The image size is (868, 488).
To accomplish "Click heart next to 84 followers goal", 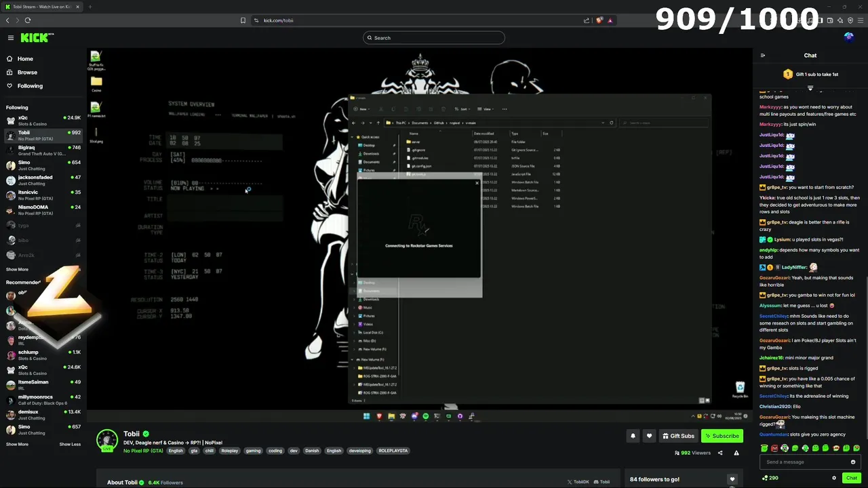I will (x=732, y=479).
